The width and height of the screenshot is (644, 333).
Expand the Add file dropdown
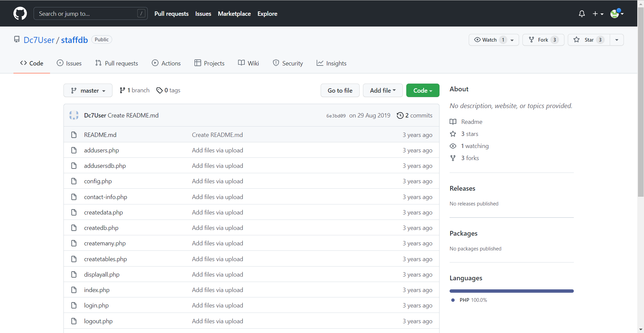[x=382, y=91]
